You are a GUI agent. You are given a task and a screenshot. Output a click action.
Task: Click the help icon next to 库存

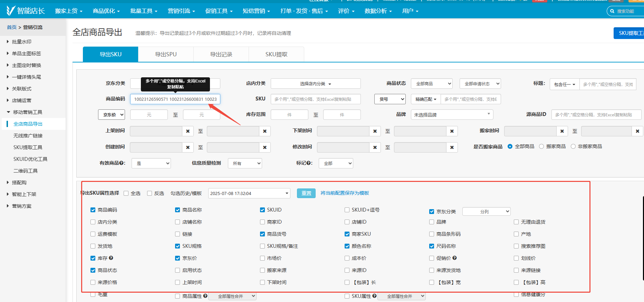tap(111, 258)
